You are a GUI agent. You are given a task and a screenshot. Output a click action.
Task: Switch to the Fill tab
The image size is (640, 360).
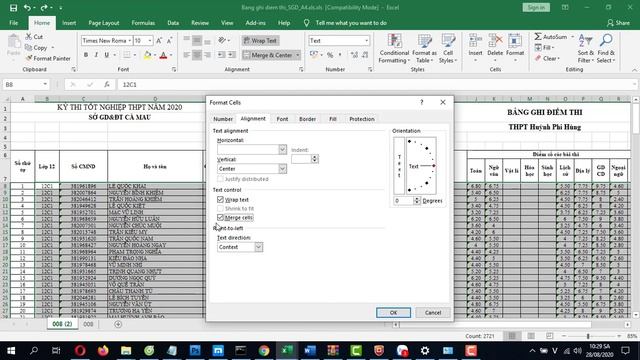click(333, 119)
